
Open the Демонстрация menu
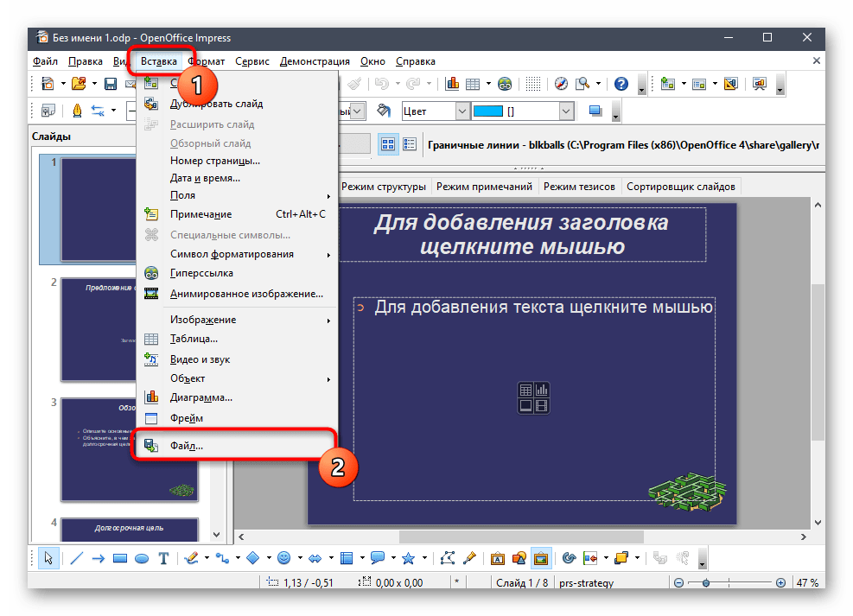click(315, 61)
